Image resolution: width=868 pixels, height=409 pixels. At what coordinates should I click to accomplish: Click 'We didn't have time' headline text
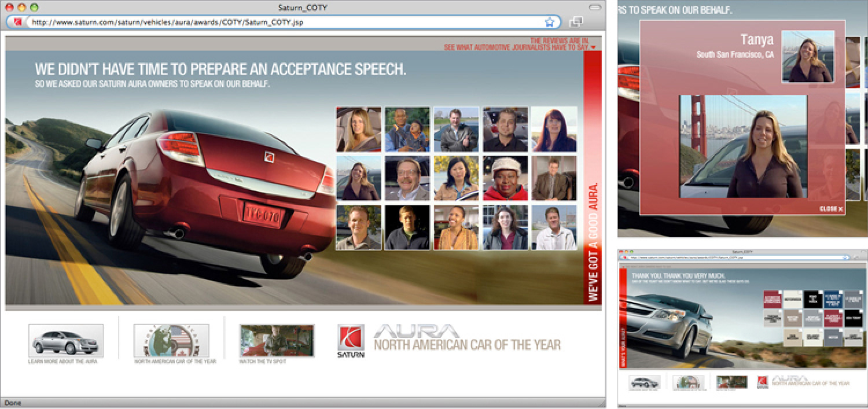pos(220,70)
